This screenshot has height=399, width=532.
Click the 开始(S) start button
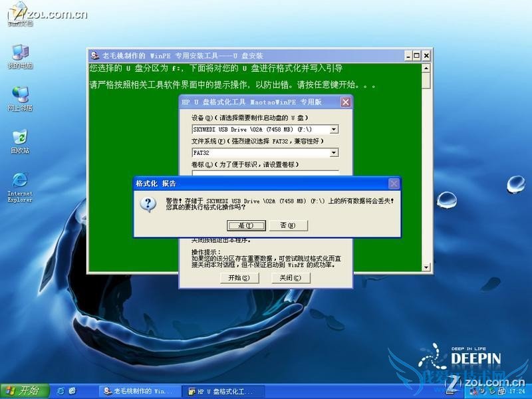pyautogui.click(x=239, y=278)
